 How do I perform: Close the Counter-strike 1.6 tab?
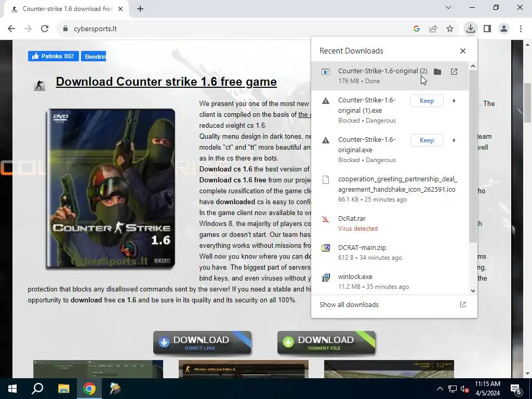pos(121,9)
